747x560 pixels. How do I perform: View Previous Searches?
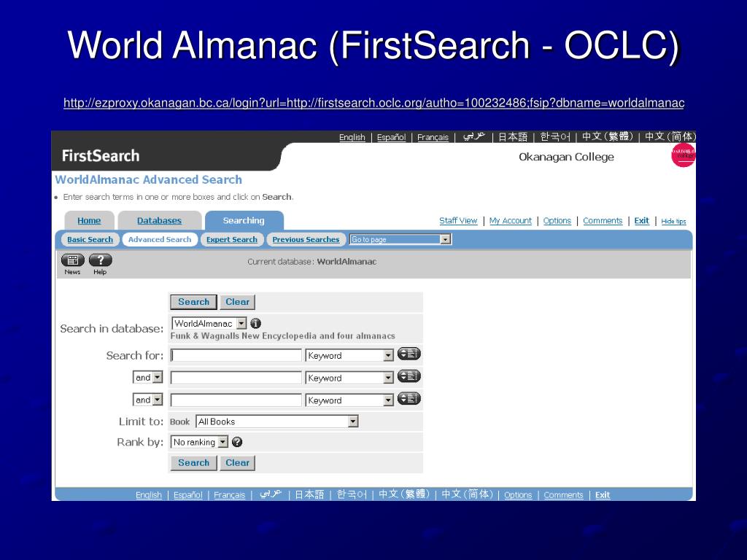306,239
